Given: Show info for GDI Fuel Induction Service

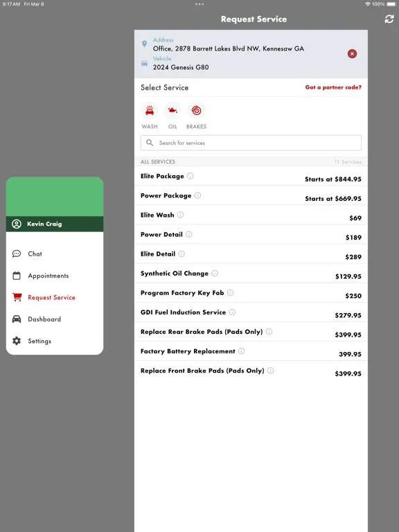Looking at the screenshot, I should pos(232,312).
